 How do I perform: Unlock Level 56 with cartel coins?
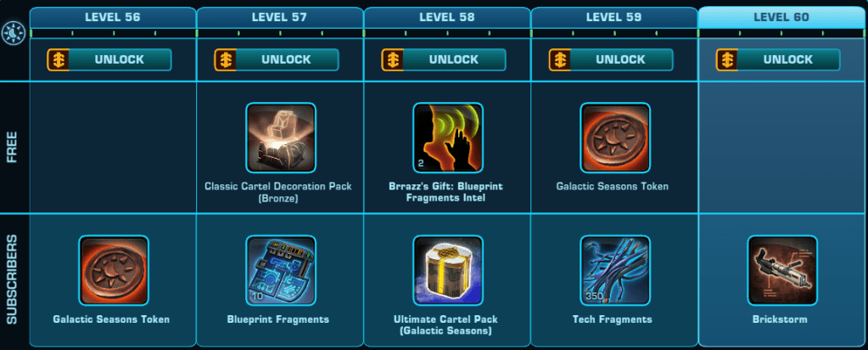pos(109,60)
